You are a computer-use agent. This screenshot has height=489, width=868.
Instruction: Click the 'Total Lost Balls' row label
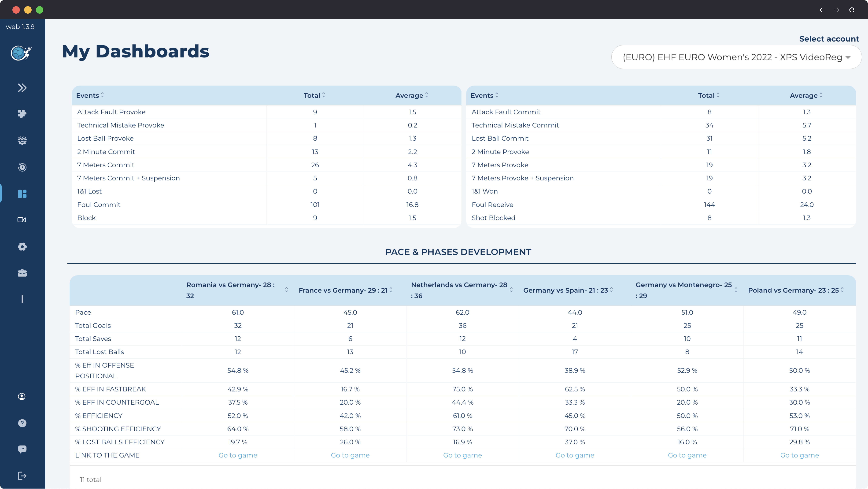coord(99,352)
